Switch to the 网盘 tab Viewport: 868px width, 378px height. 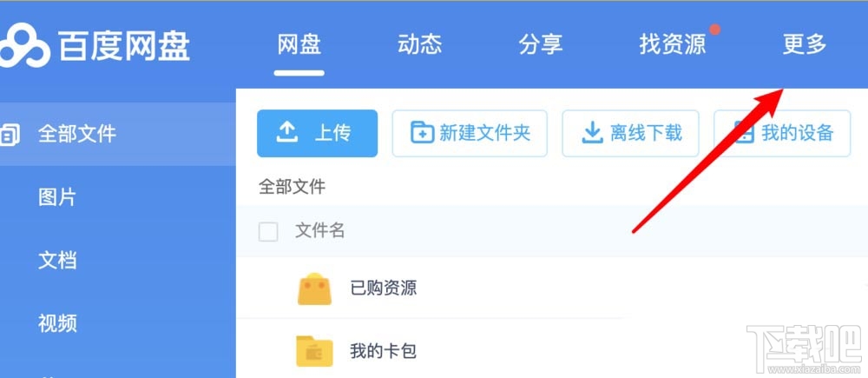(x=299, y=44)
